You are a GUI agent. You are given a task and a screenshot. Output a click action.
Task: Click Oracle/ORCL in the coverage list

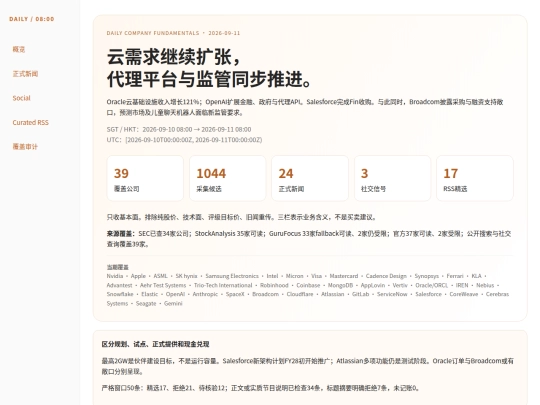point(432,285)
